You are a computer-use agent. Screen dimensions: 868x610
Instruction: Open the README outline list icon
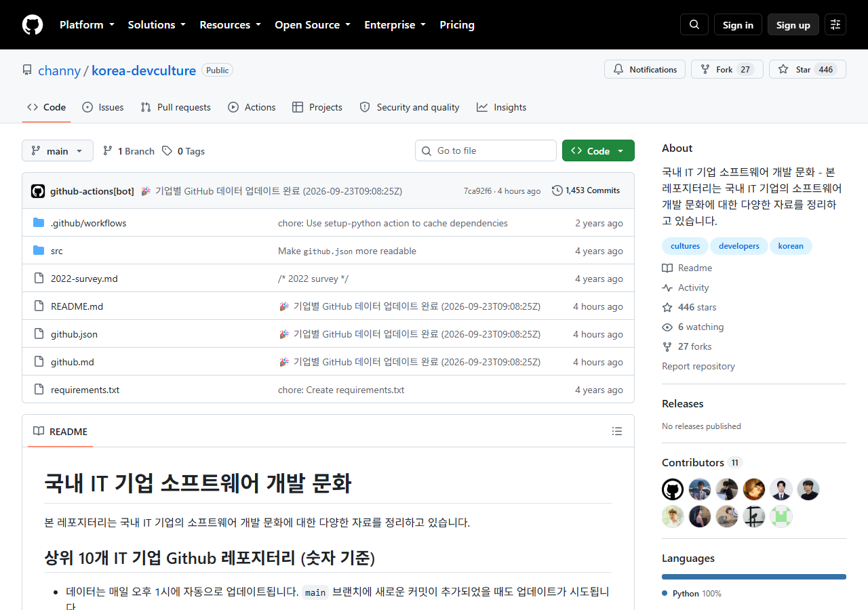pyautogui.click(x=616, y=431)
